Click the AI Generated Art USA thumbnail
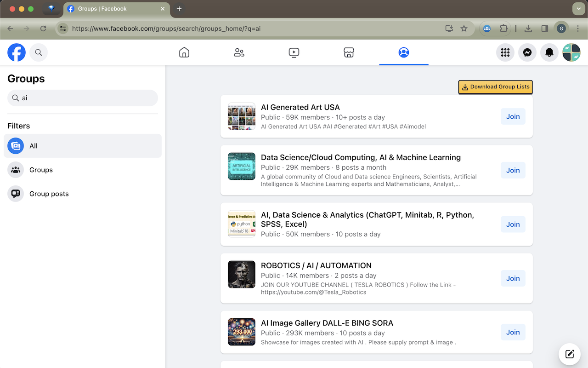The image size is (588, 368). tap(242, 116)
